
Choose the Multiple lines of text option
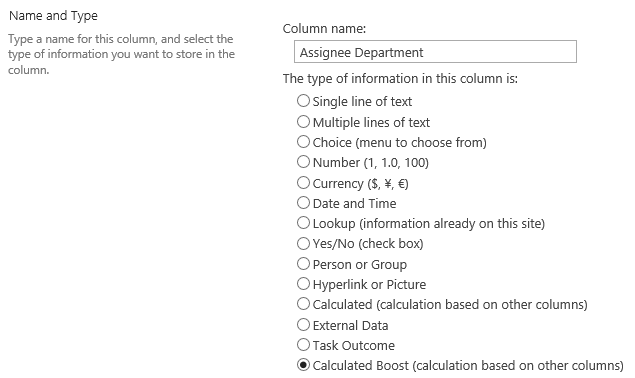click(303, 121)
